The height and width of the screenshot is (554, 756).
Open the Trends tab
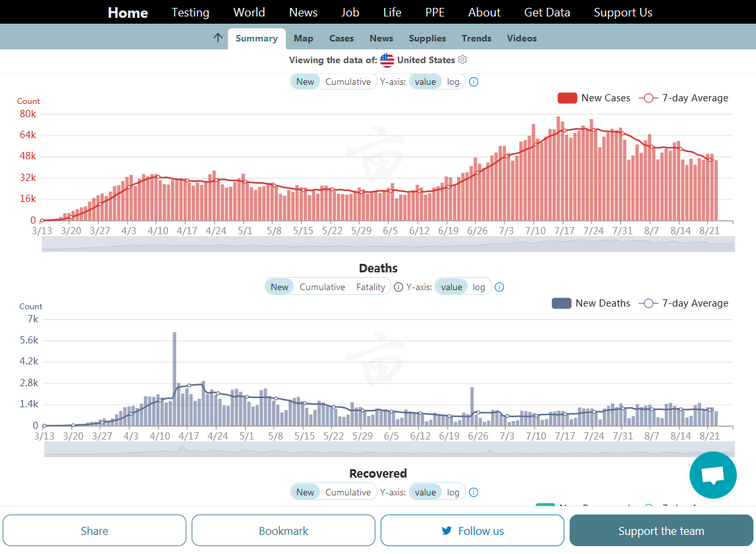tap(476, 38)
